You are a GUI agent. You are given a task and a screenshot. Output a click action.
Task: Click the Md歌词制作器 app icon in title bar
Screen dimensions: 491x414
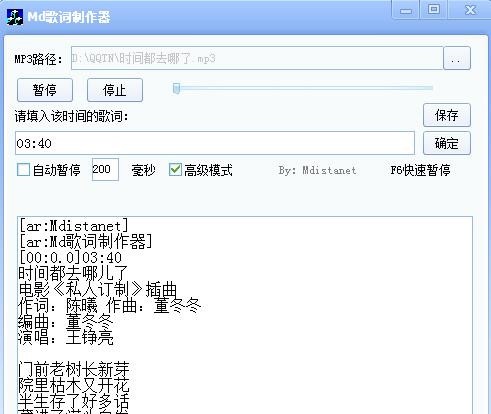click(15, 17)
